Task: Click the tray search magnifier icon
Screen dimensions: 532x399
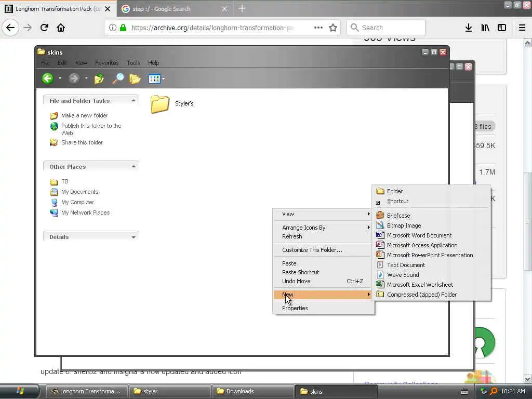Action: tap(494, 391)
